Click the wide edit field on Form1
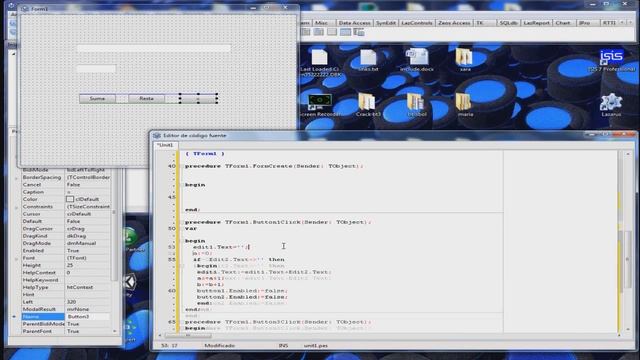This screenshot has width=640, height=360. [x=153, y=48]
